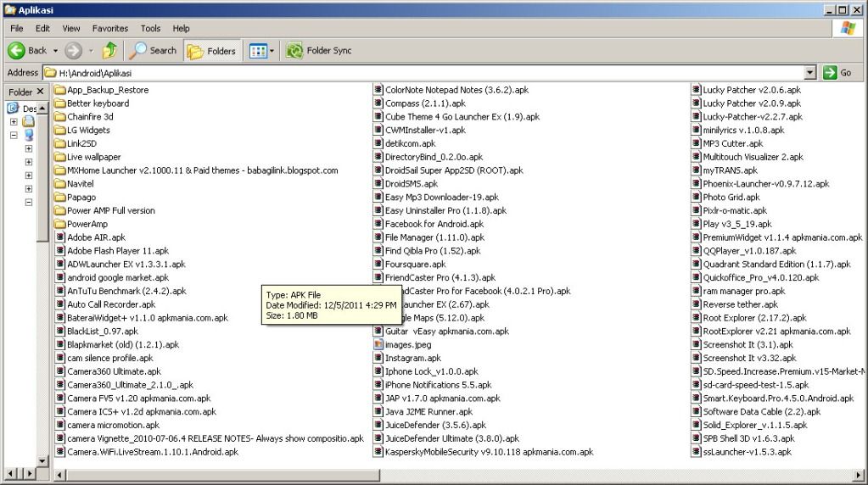Open the Back history dropdown arrow
Image resolution: width=868 pixels, height=485 pixels.
click(55, 51)
